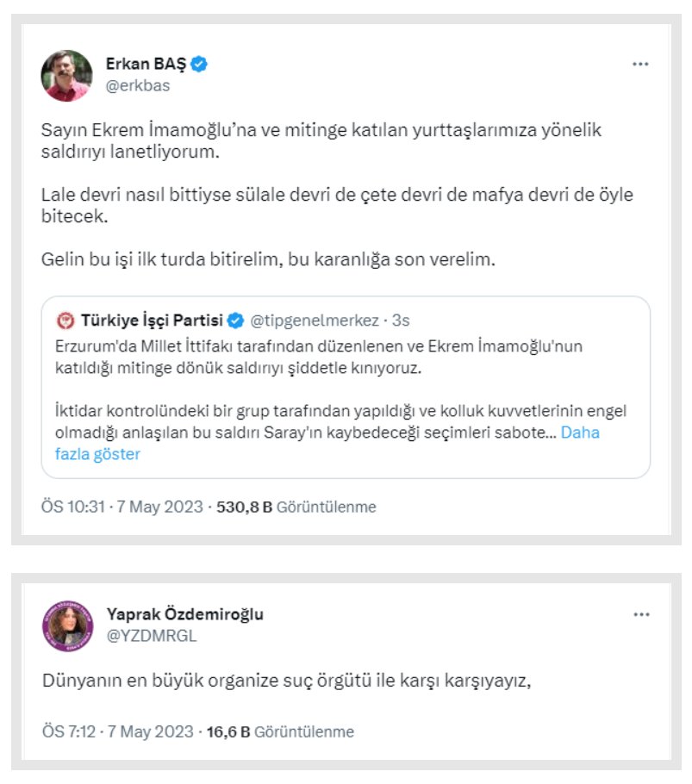Image resolution: width=692 pixels, height=784 pixels.
Task: Expand quoted tweet with "Daha fazla göster"
Action: pyautogui.click(x=580, y=433)
